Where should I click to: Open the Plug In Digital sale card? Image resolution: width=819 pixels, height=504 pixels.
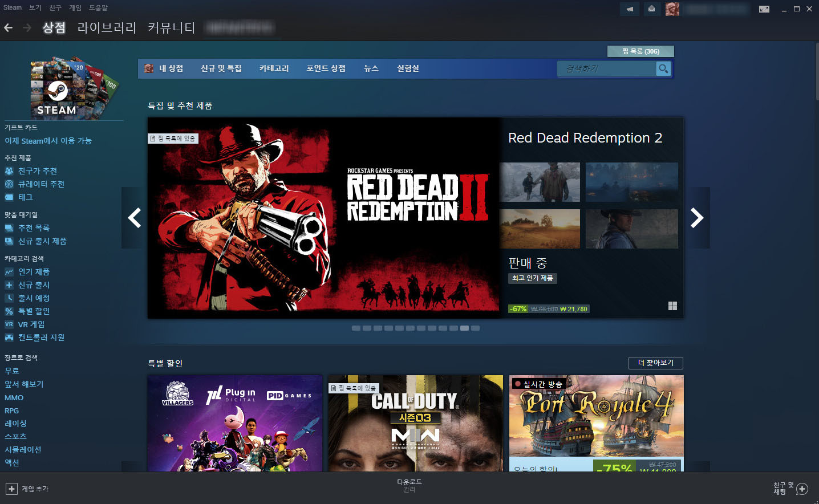235,423
